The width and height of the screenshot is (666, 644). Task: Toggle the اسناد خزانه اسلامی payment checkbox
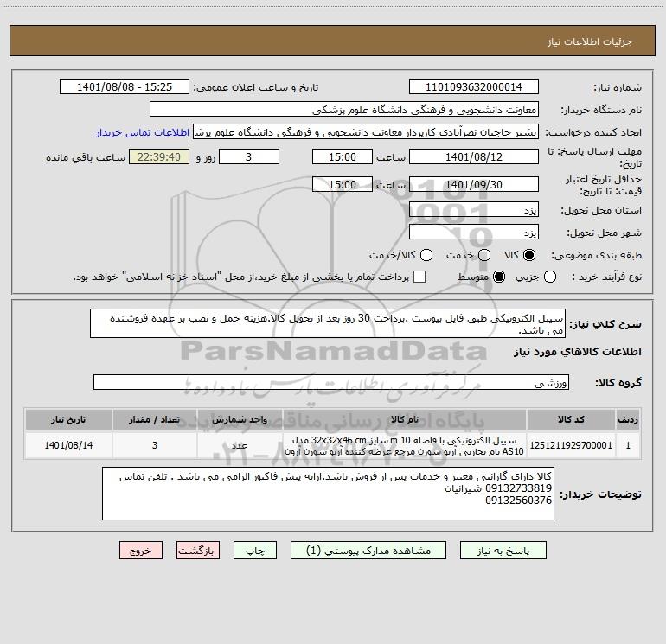coord(419,277)
